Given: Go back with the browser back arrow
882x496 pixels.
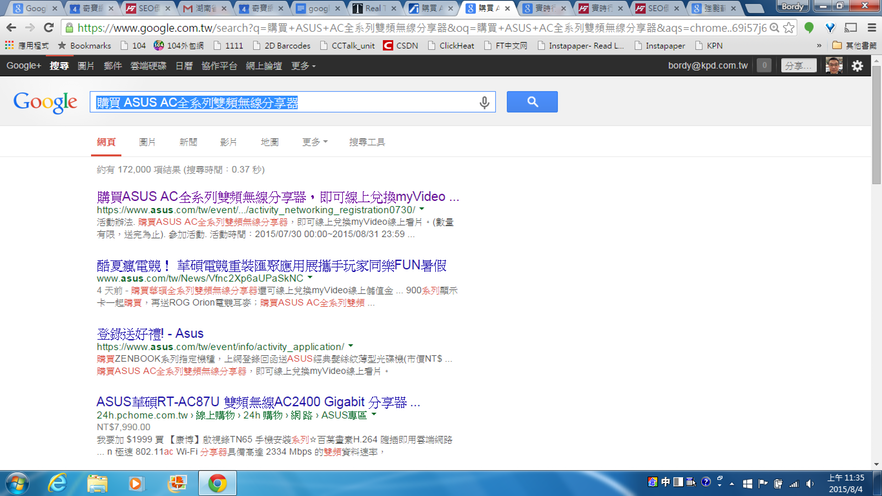Looking at the screenshot, I should [x=11, y=28].
